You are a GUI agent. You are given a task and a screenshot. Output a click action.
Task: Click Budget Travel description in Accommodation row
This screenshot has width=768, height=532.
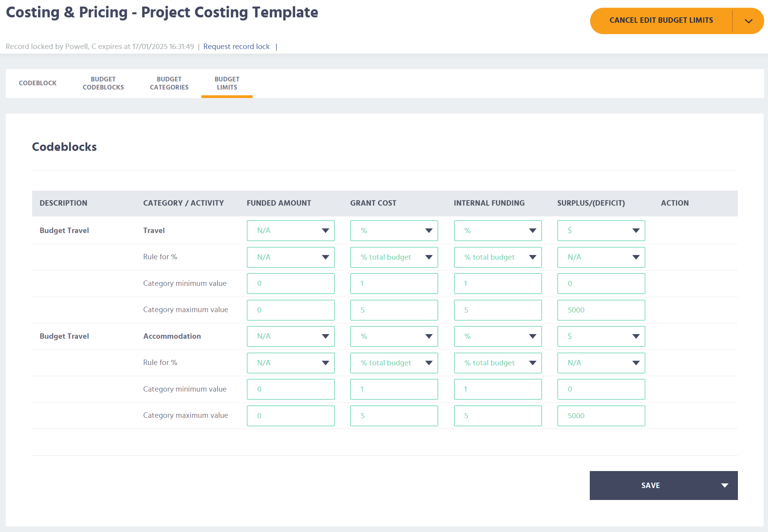click(x=64, y=336)
